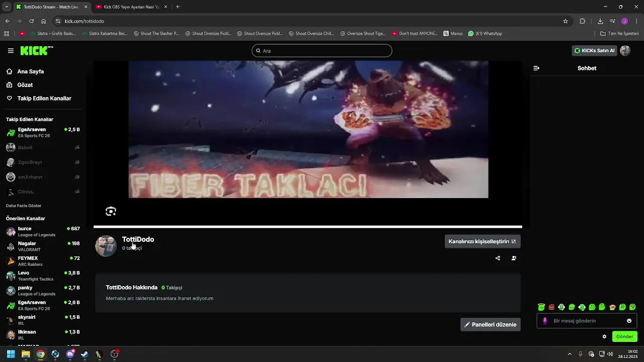Click the Ara search field

(322, 51)
